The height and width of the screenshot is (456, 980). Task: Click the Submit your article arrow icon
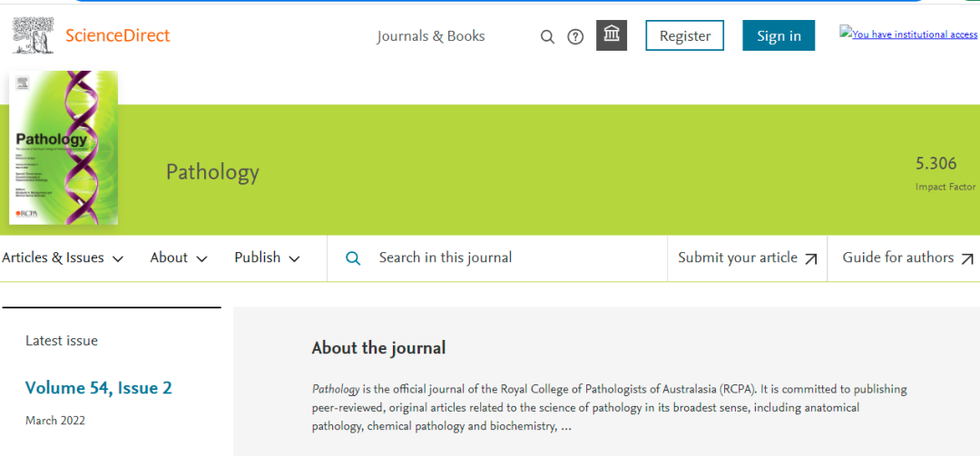coord(811,258)
